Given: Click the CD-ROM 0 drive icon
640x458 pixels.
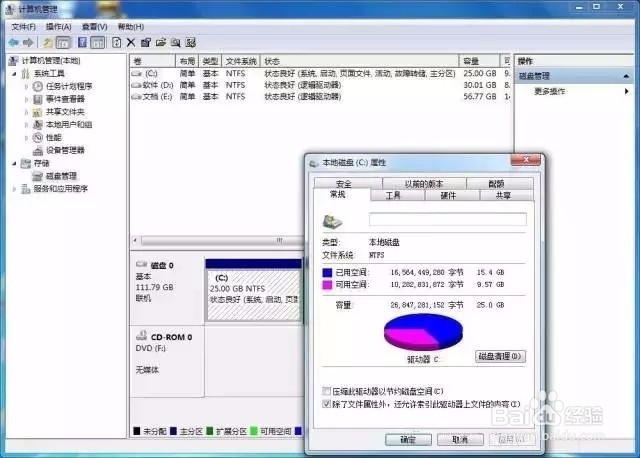Looking at the screenshot, I should click(141, 336).
